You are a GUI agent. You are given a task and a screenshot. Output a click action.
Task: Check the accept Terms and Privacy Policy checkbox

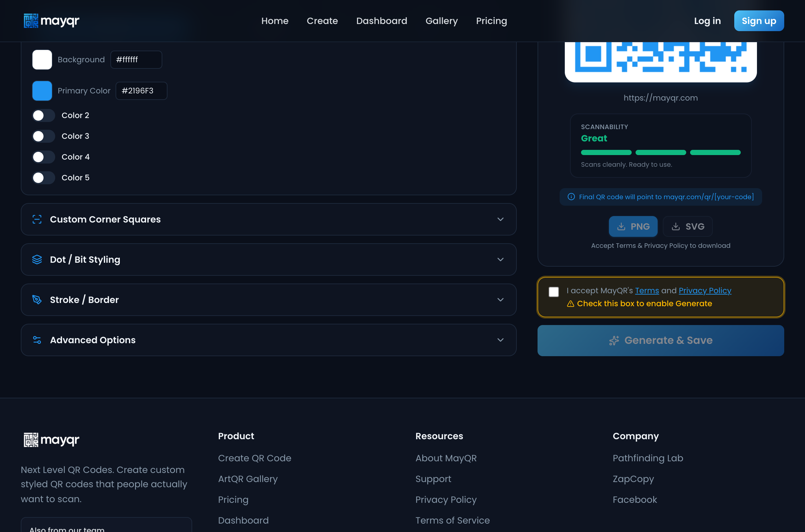(x=553, y=292)
